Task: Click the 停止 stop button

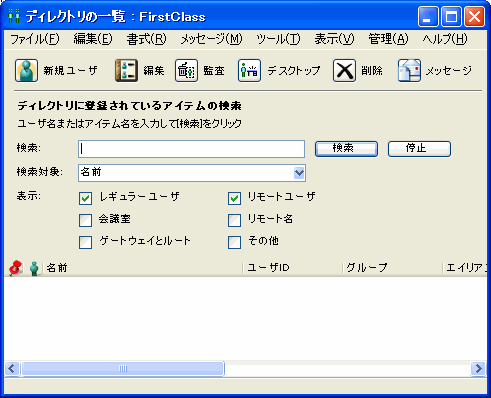Action: (419, 149)
